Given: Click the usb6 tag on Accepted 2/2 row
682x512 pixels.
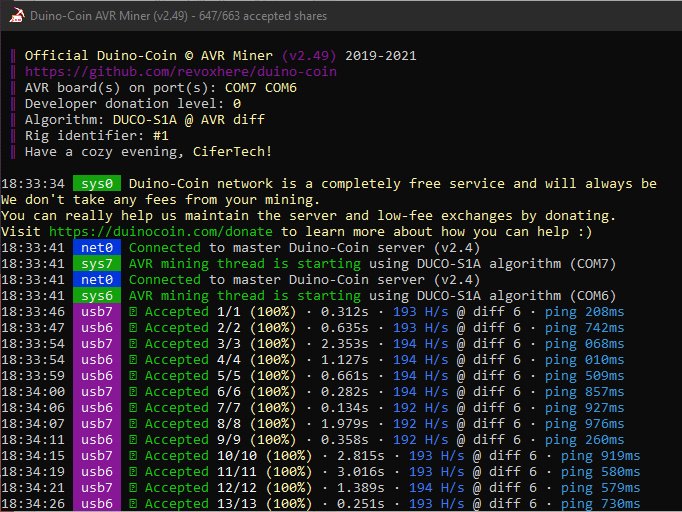Looking at the screenshot, I should pyautogui.click(x=97, y=328).
